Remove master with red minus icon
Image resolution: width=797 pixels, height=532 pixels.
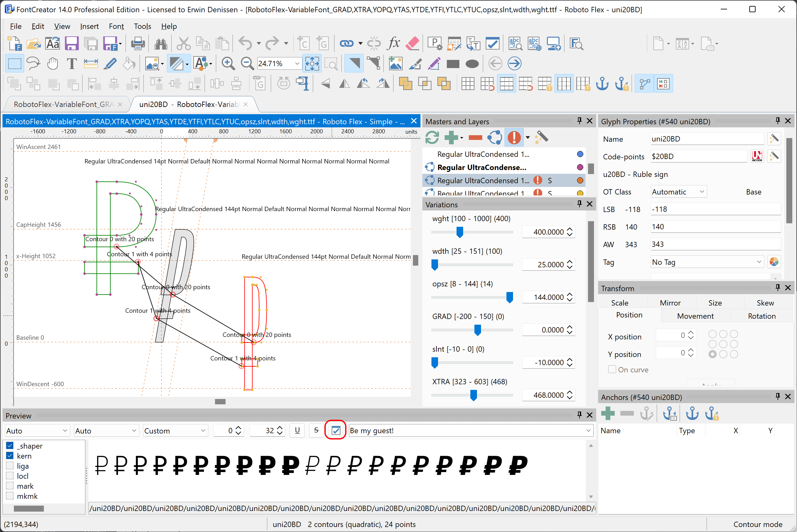[475, 137]
